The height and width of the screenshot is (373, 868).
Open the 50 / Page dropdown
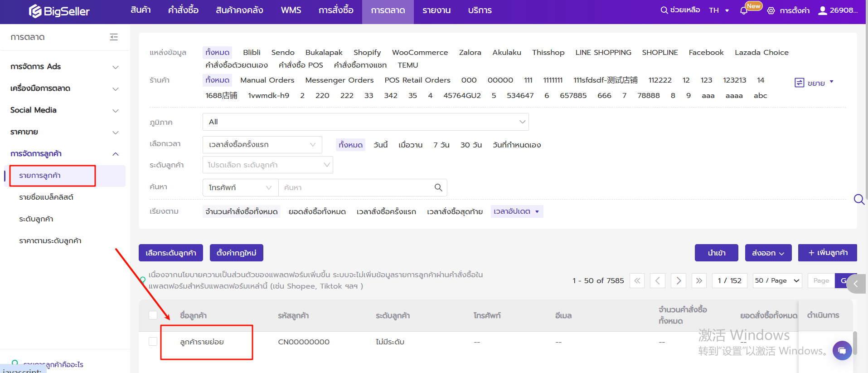pyautogui.click(x=777, y=280)
